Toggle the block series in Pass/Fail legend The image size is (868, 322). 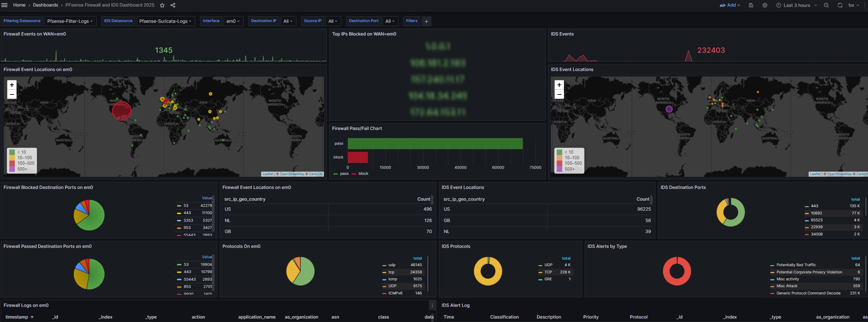pos(363,174)
